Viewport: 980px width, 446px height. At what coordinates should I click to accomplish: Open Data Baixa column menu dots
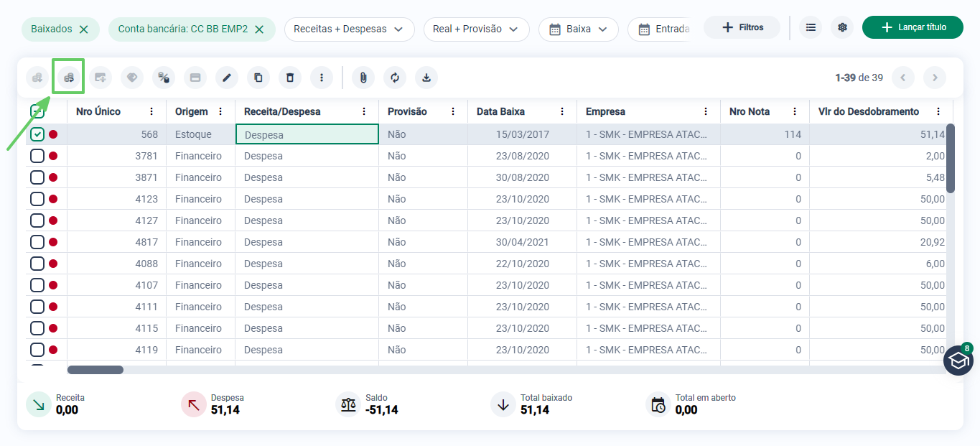[x=562, y=111]
